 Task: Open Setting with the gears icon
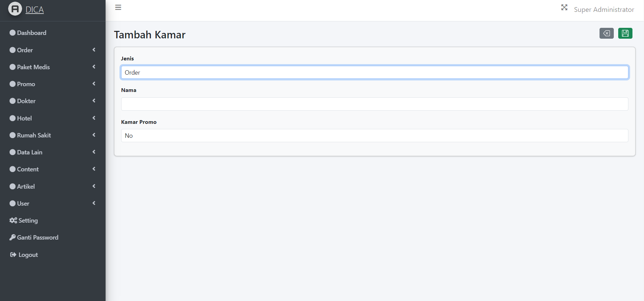[13, 220]
